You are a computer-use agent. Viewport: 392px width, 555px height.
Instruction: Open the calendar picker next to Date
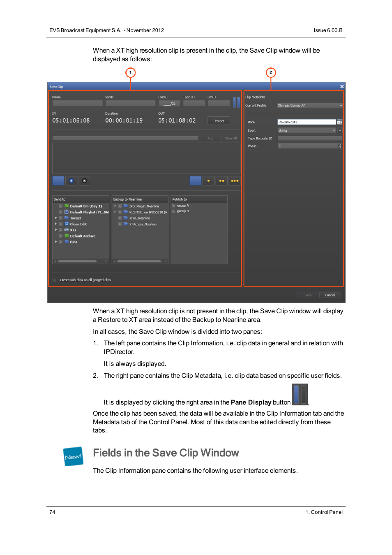(x=340, y=122)
